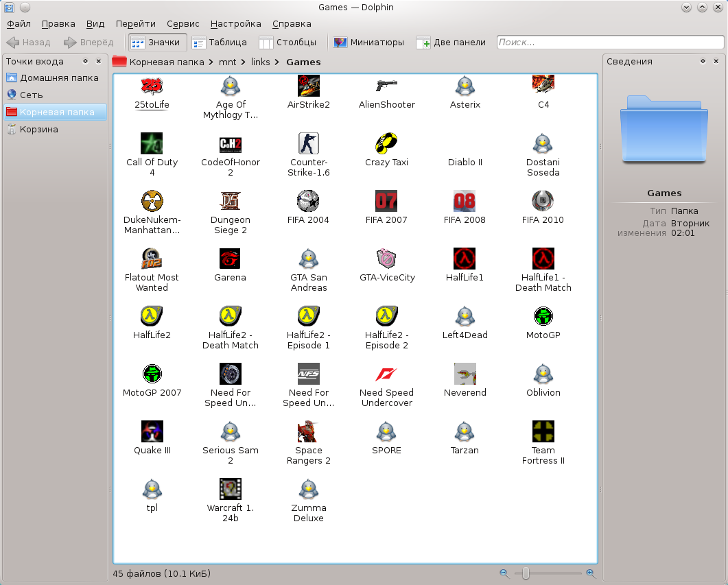The height and width of the screenshot is (585, 728).
Task: Navigate to links in breadcrumb
Action: (x=261, y=62)
